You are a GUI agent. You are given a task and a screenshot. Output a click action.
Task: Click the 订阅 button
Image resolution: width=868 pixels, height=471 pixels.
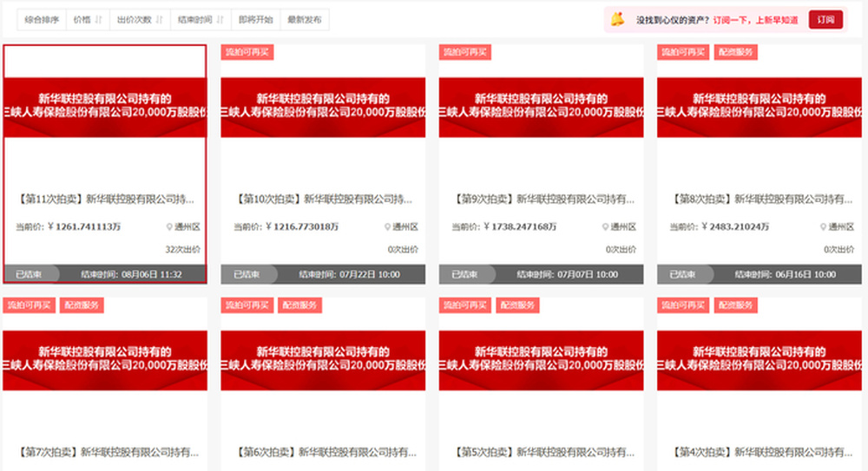pyautogui.click(x=825, y=19)
